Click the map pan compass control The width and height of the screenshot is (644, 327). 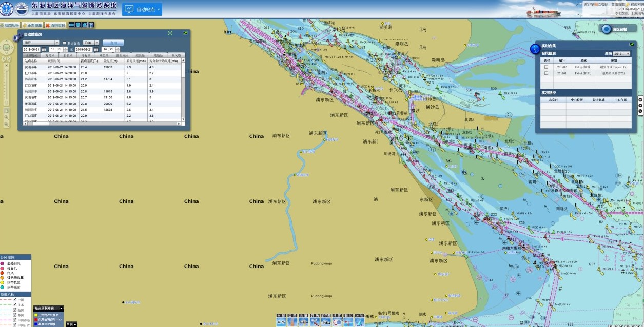click(x=7, y=48)
